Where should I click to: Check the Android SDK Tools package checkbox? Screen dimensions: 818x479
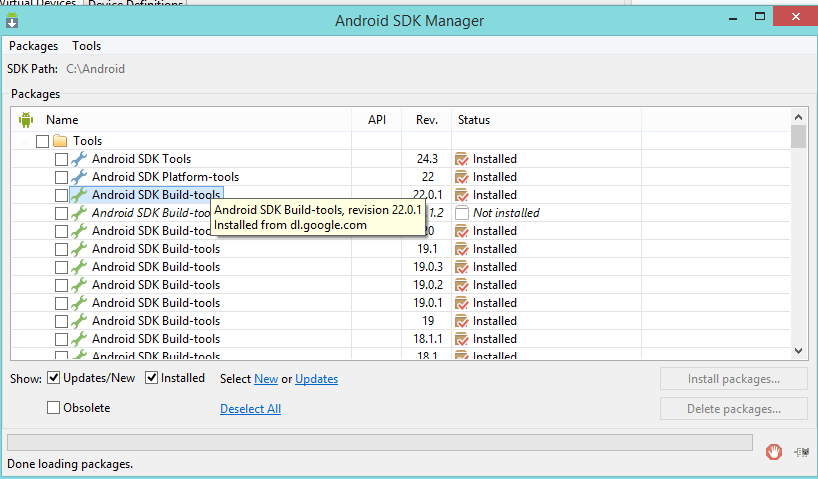(62, 159)
